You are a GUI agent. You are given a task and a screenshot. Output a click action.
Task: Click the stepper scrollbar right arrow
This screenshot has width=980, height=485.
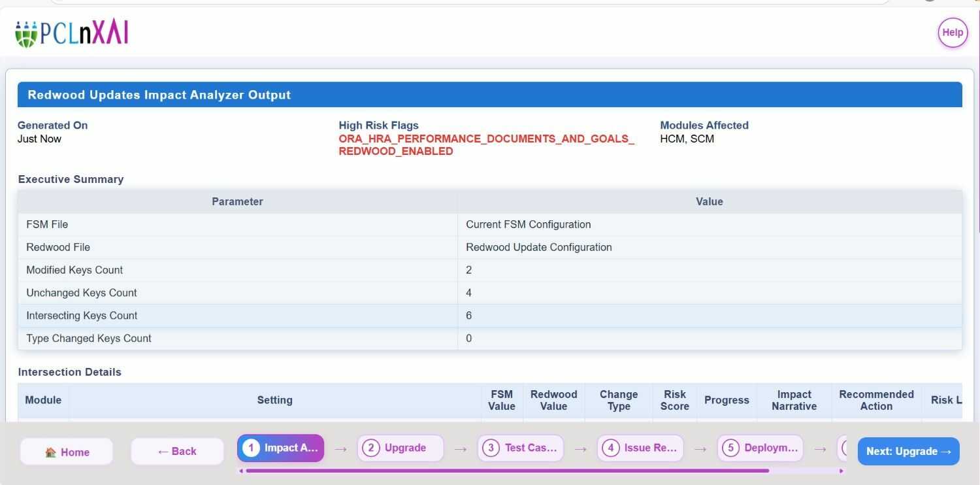(x=841, y=471)
